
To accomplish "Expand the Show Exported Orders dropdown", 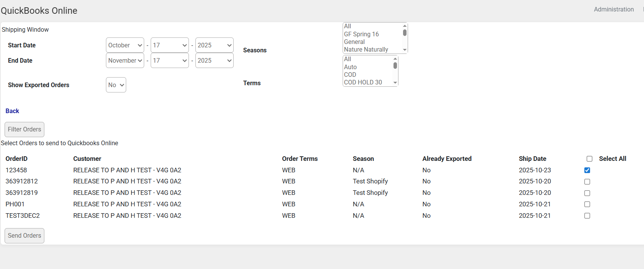I will (116, 85).
